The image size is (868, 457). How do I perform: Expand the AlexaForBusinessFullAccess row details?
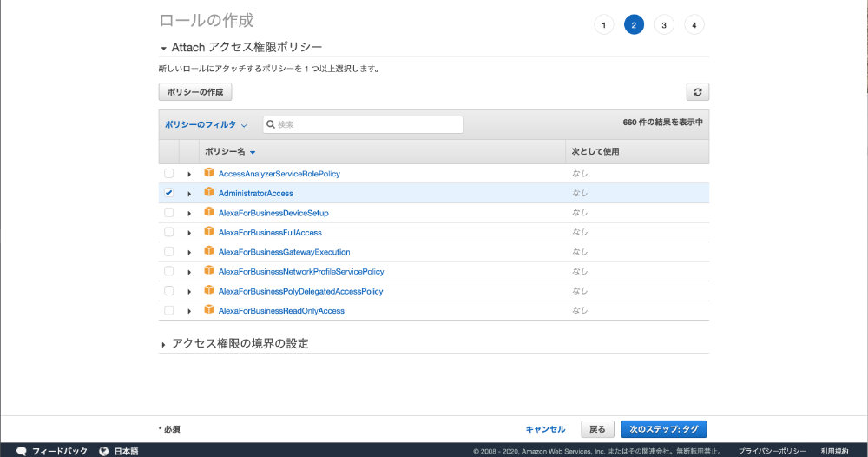click(x=189, y=233)
